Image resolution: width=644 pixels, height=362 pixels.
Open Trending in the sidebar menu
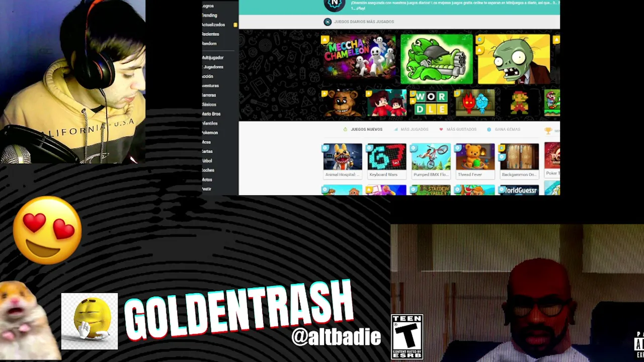pos(209,15)
